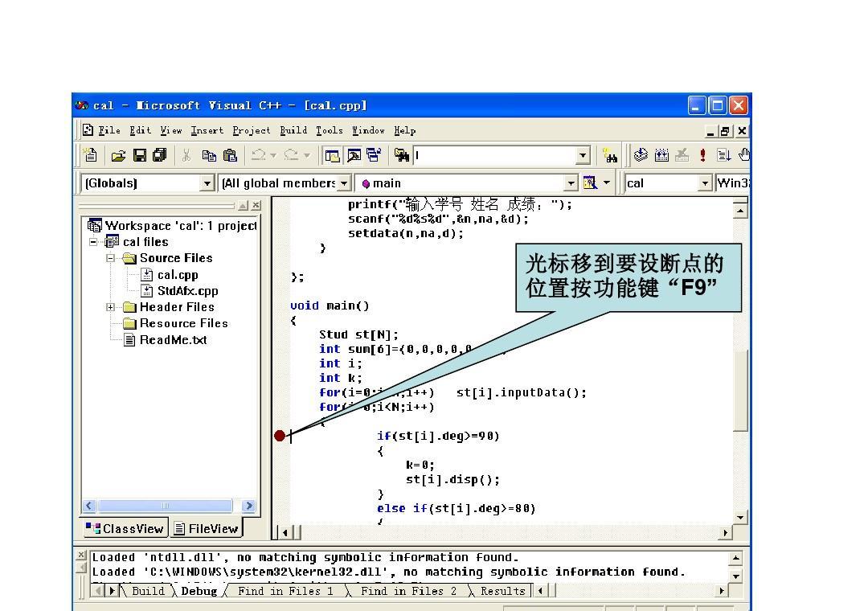Open the Project menu
Screen dimensions: 868x611
pyautogui.click(x=252, y=130)
